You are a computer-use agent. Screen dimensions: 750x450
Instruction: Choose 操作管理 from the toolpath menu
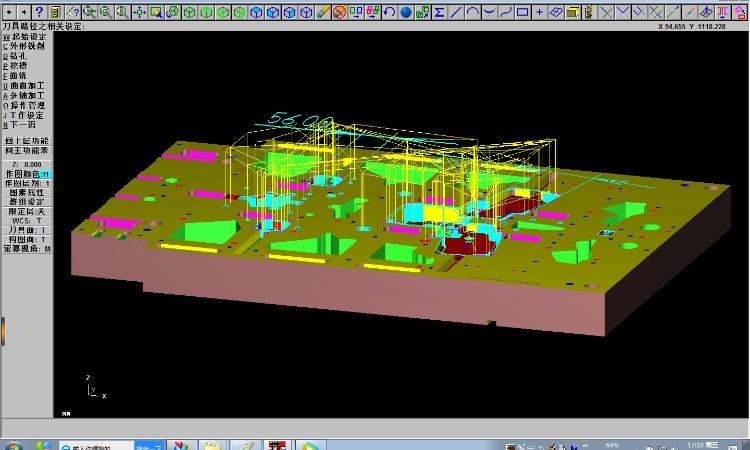click(x=27, y=105)
